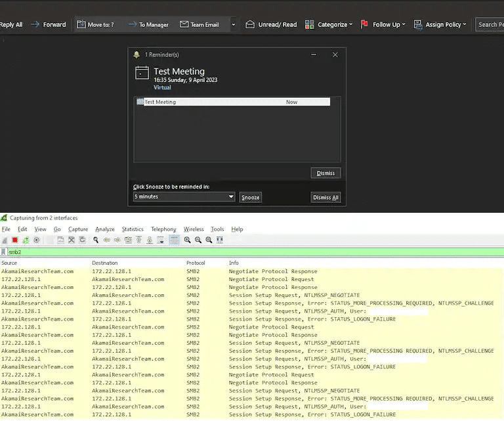Image resolution: width=504 pixels, height=421 pixels.
Task: Open the Help menu in Wireshark
Action: coord(237,229)
